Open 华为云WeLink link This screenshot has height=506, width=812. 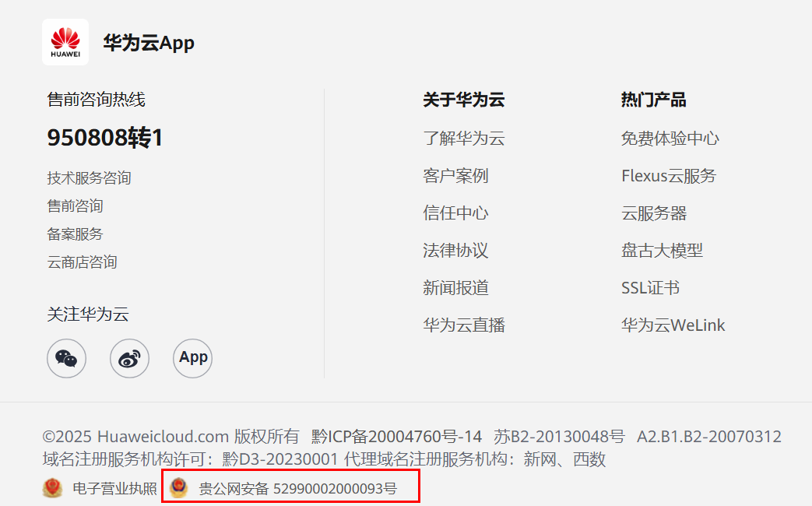coord(673,325)
